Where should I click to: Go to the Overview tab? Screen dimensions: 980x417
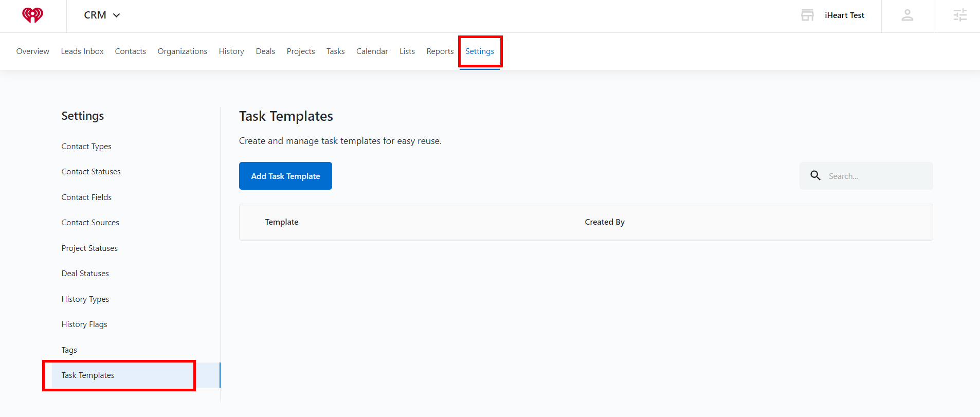click(x=33, y=51)
